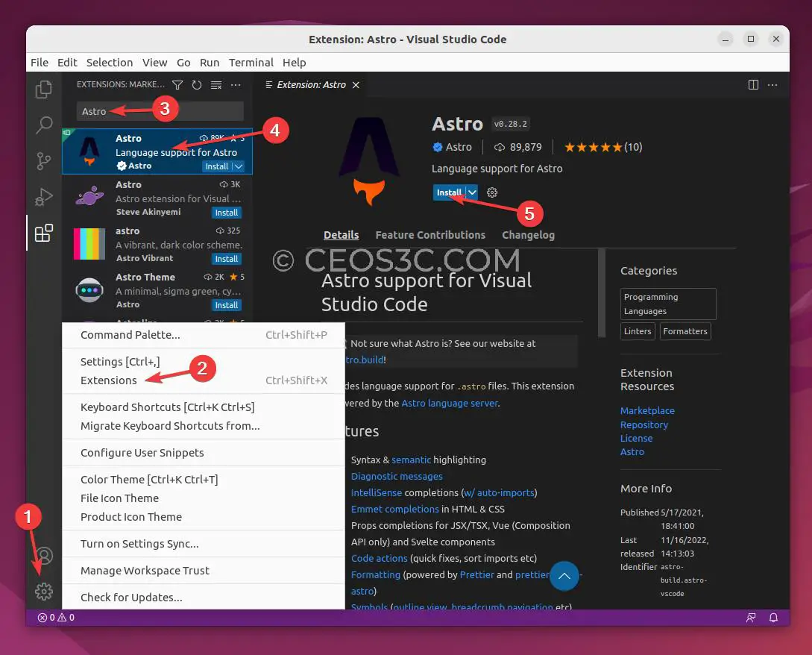The image size is (812, 655).
Task: Click the feedback icon in status bar
Action: 751,618
